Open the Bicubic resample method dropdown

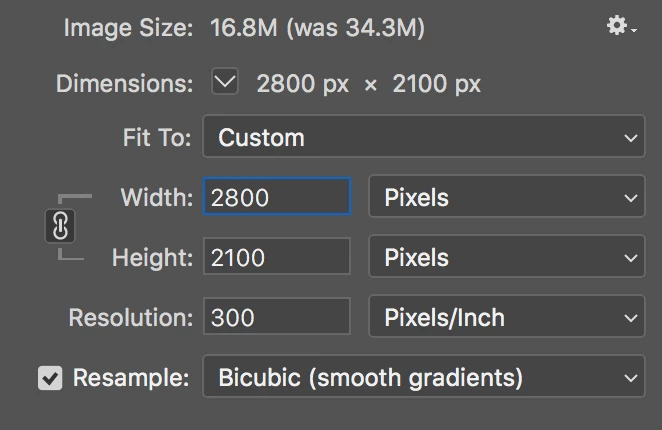point(424,376)
